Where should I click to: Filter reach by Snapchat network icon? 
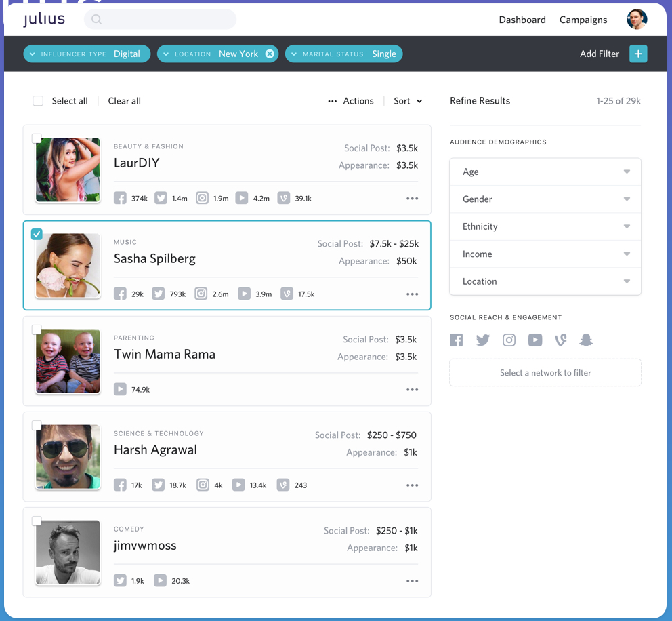point(586,340)
